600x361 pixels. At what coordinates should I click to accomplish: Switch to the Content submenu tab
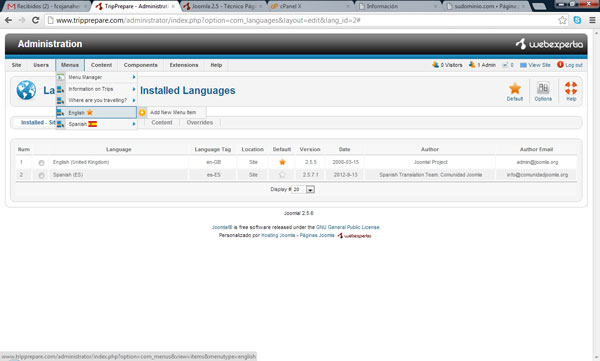point(162,123)
